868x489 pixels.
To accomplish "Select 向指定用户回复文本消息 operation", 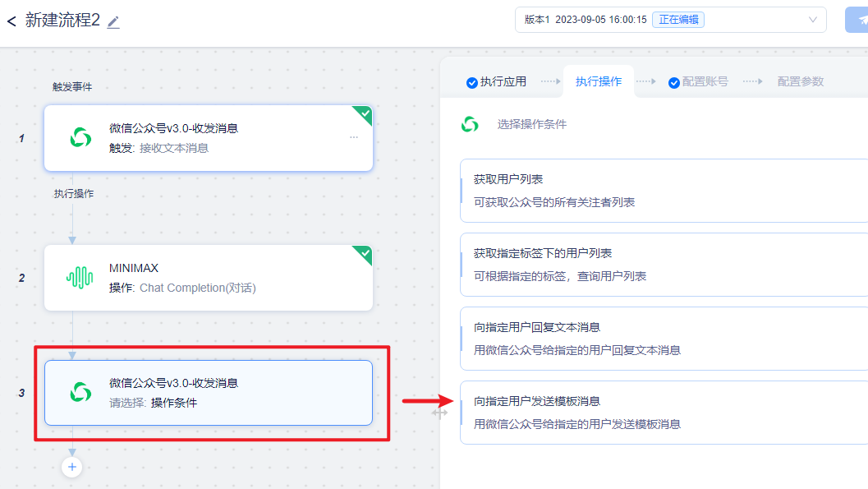I will tap(664, 339).
